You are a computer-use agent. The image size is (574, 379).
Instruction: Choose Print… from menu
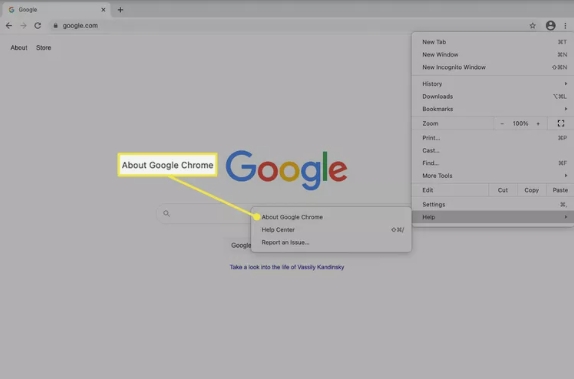coord(493,138)
